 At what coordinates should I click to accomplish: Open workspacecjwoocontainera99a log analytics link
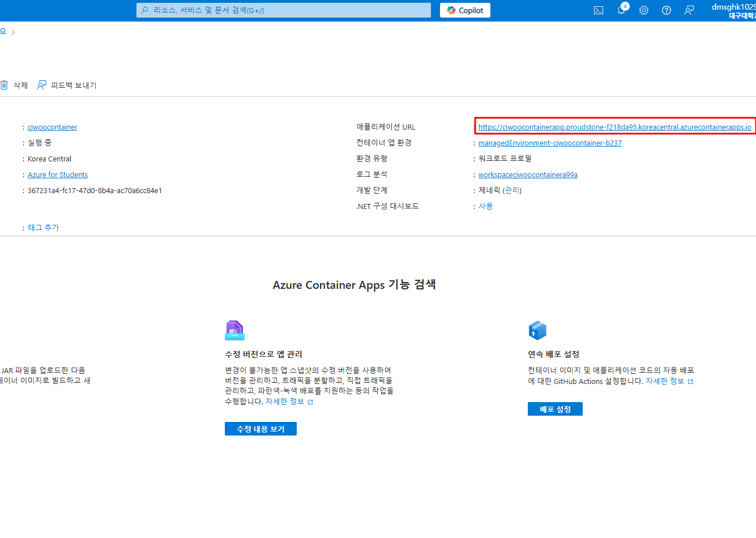[x=528, y=175]
